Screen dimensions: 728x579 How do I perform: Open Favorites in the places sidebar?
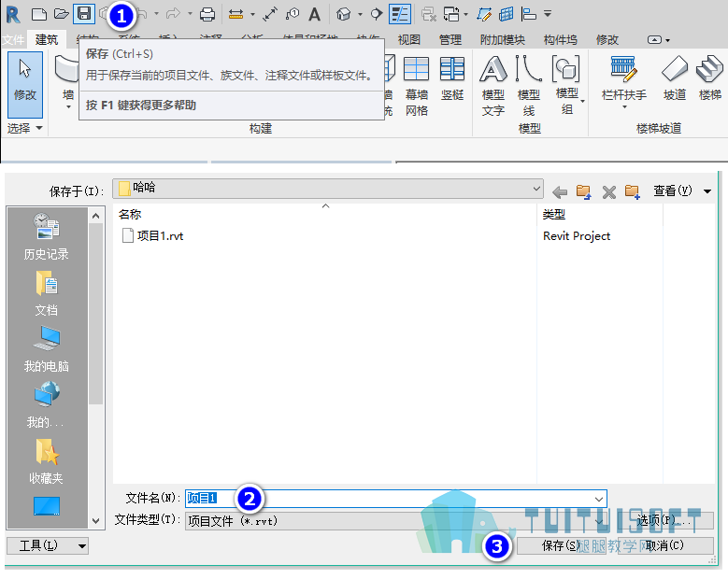(46, 461)
